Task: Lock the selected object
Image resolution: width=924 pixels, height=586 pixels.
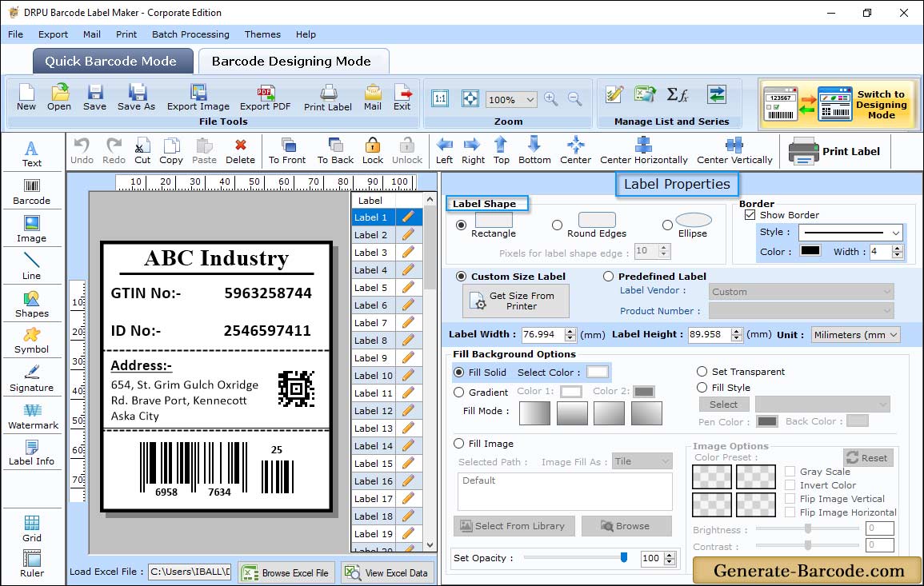Action: coord(373,151)
